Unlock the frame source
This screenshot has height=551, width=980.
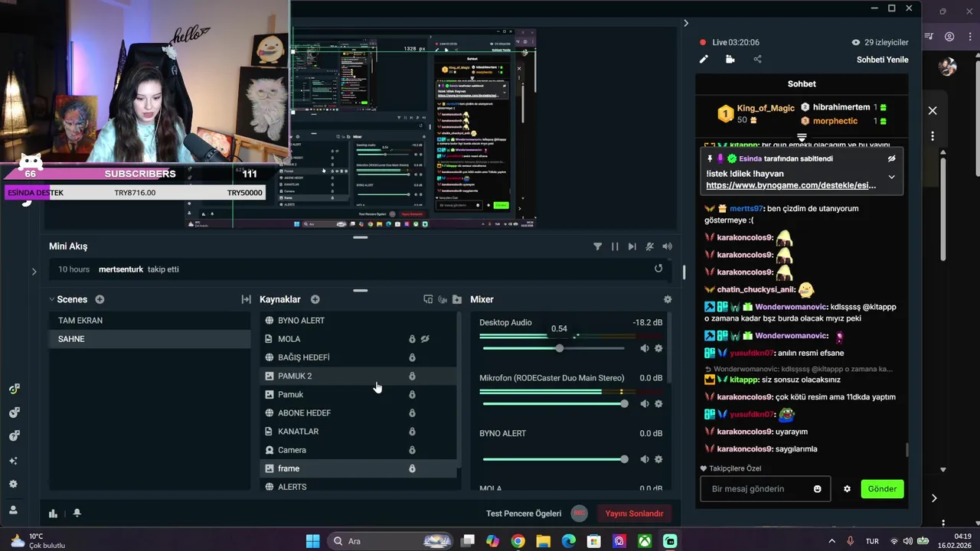coord(412,468)
